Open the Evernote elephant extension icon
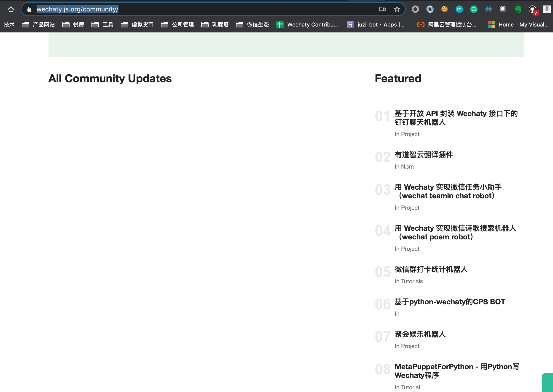This screenshot has width=553, height=392. tap(518, 9)
